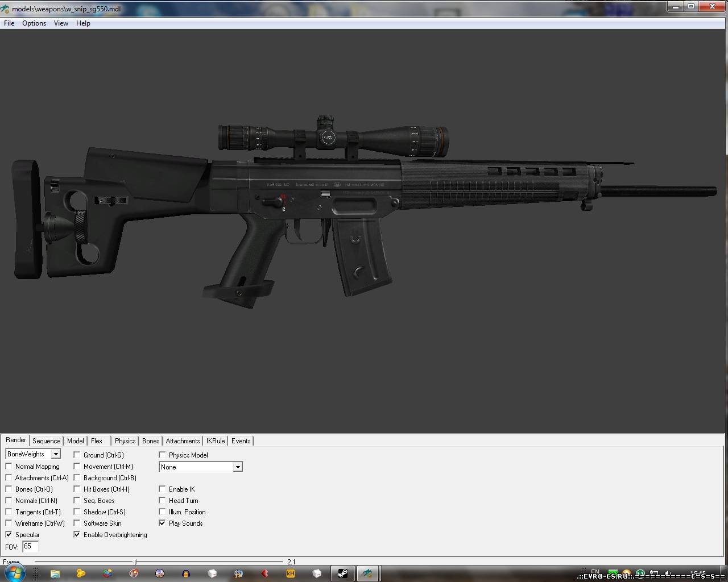The image size is (728, 582).
Task: Toggle Attachments (Ctrl-A) checkbox
Action: [x=9, y=478]
